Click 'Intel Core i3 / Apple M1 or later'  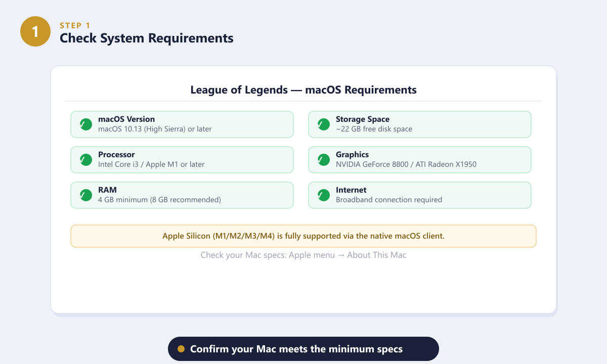151,164
